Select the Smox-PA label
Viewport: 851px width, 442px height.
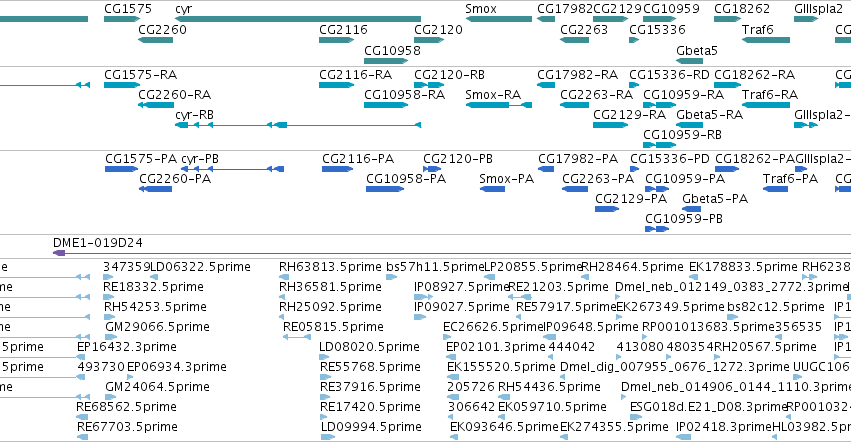click(506, 179)
